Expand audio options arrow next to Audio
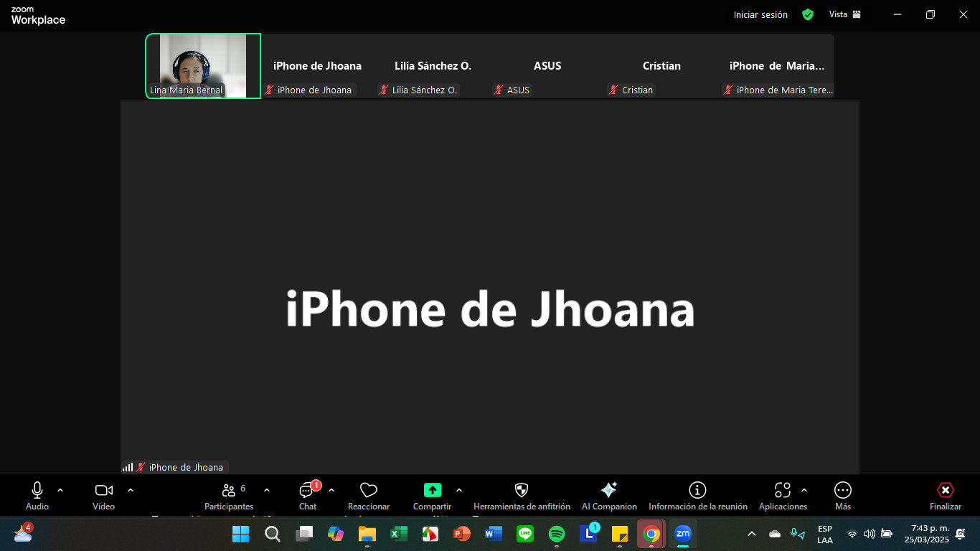Viewport: 980px width, 551px height. (60, 491)
